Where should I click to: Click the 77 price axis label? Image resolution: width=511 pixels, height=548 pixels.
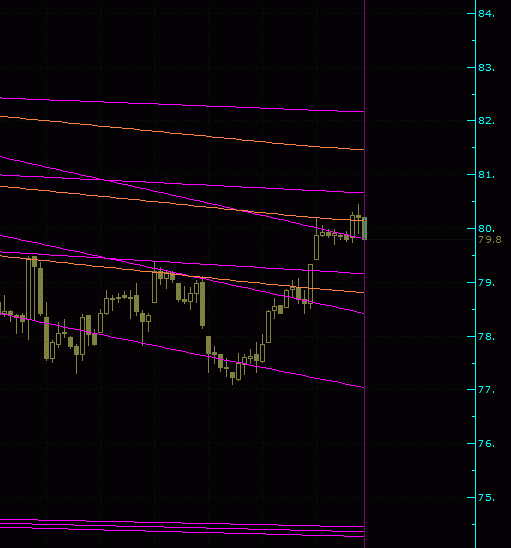(x=487, y=390)
